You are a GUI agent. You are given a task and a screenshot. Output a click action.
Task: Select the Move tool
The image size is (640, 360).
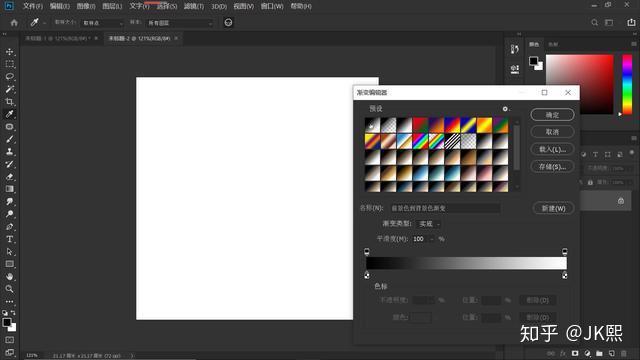pos(9,52)
